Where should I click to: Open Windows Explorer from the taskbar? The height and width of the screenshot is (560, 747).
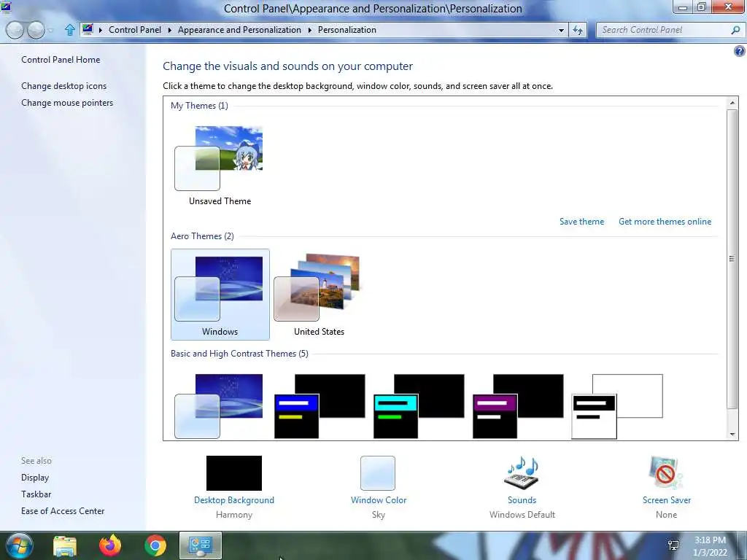coord(65,545)
